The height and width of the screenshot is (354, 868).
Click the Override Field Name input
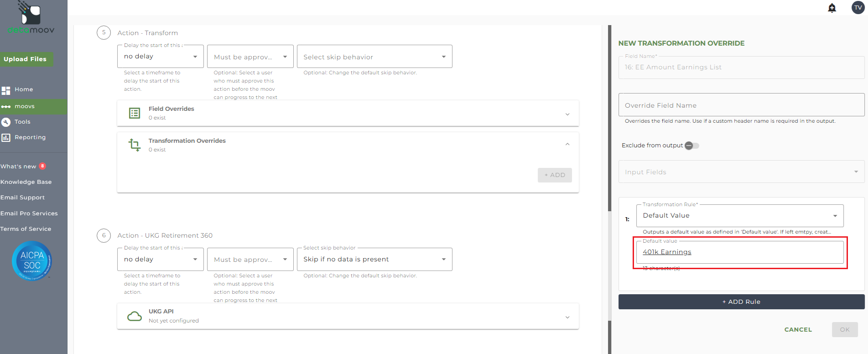point(741,105)
